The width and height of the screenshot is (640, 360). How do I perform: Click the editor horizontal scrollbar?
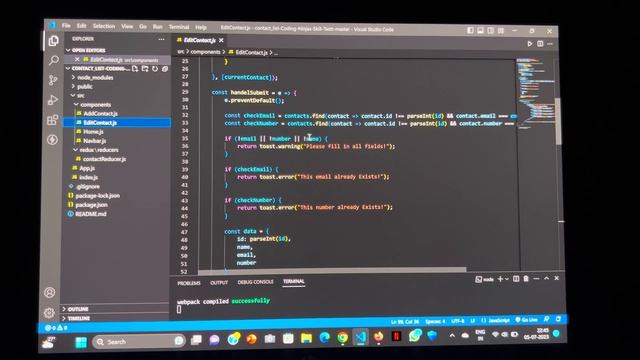pyautogui.click(x=332, y=270)
